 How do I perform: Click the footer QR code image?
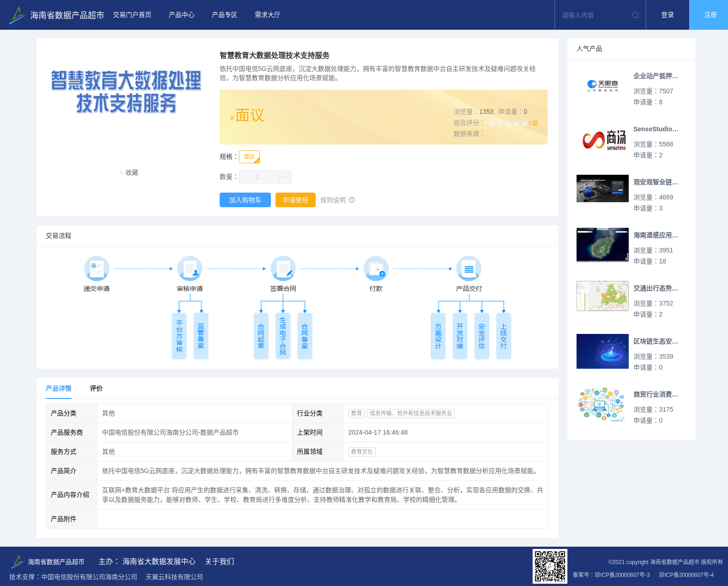coord(550,566)
